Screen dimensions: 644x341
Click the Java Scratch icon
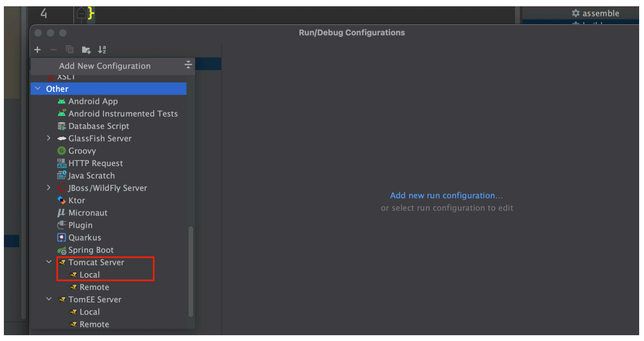(62, 176)
